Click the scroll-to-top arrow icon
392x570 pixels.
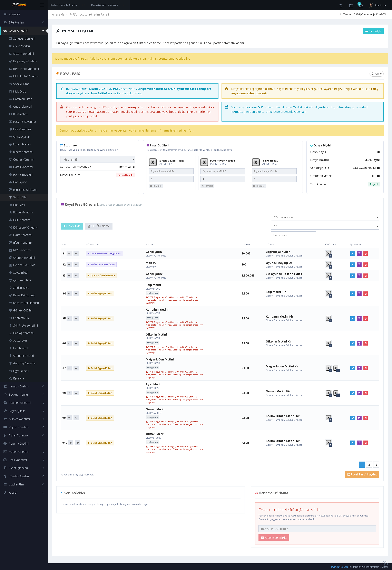384,564
